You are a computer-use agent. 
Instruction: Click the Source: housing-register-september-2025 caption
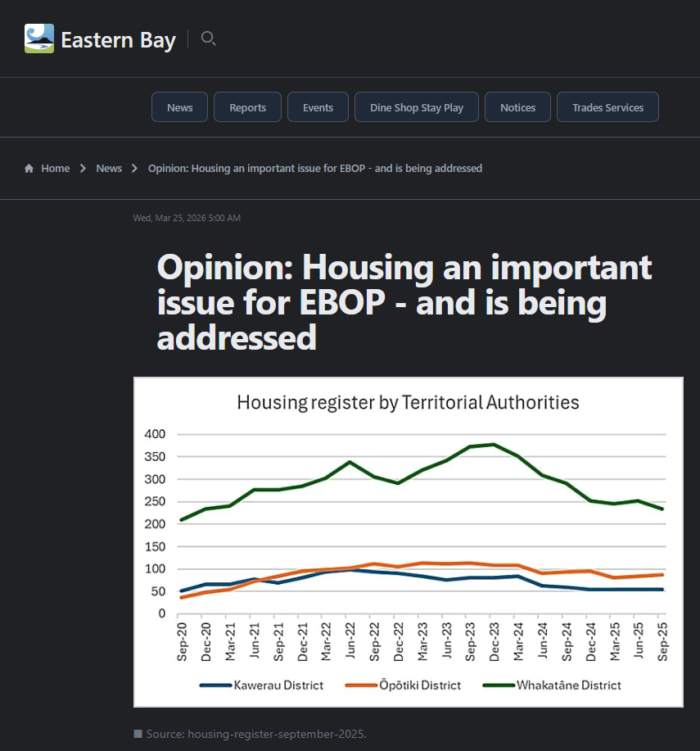click(256, 734)
